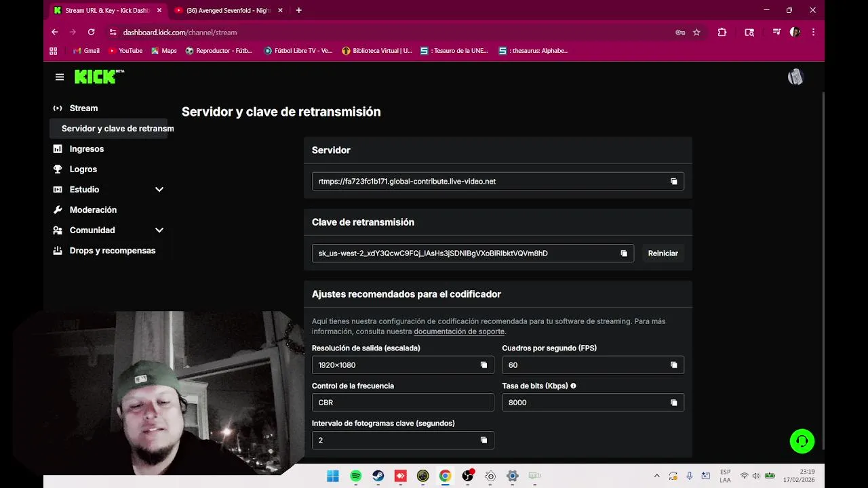
Task: Copy the 1920×1080 resolution value
Action: [x=484, y=365]
